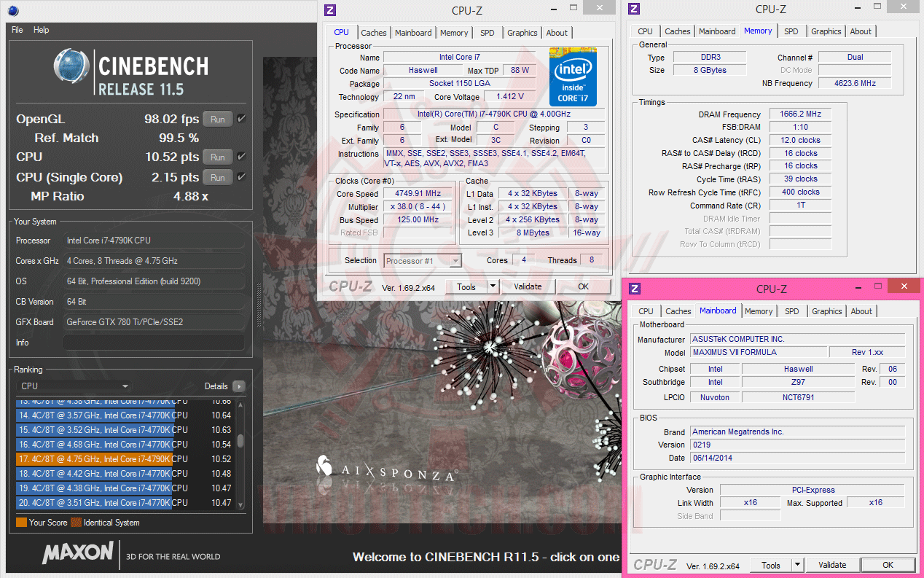Open Tools dropdown arrow in Mainboard window
The image size is (924, 578).
[x=797, y=565]
